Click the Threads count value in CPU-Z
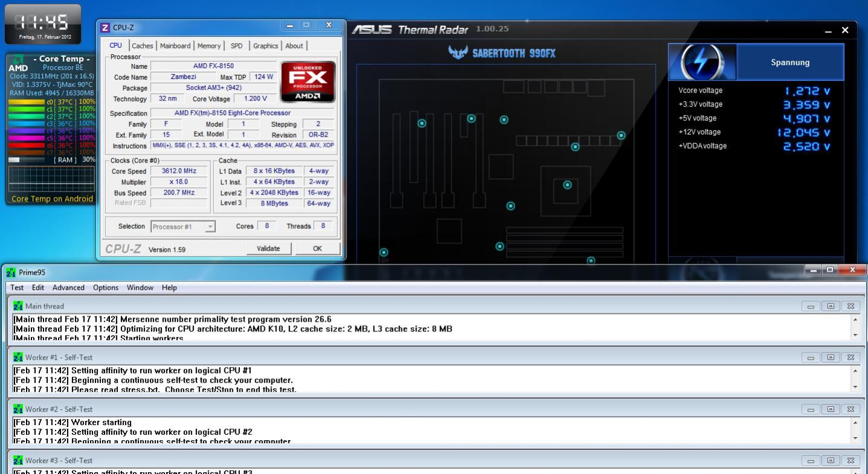868x474 pixels. 323,226
